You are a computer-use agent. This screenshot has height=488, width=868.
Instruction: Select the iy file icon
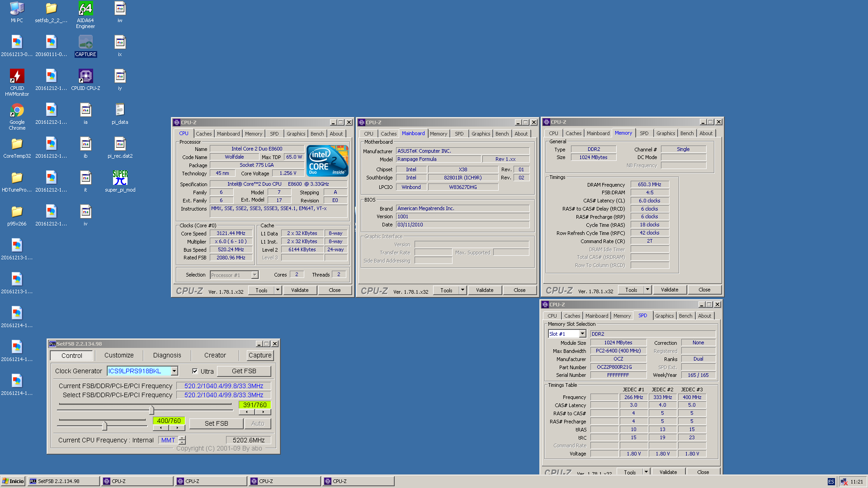(x=120, y=80)
